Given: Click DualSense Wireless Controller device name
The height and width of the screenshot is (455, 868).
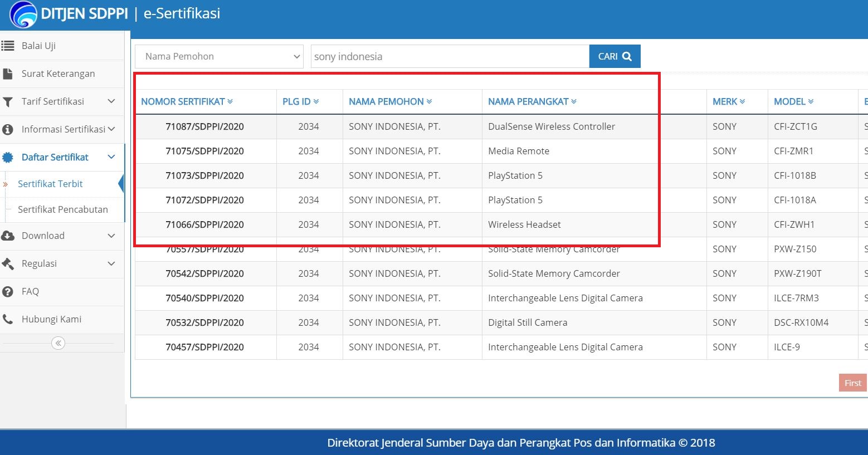Looking at the screenshot, I should point(552,126).
